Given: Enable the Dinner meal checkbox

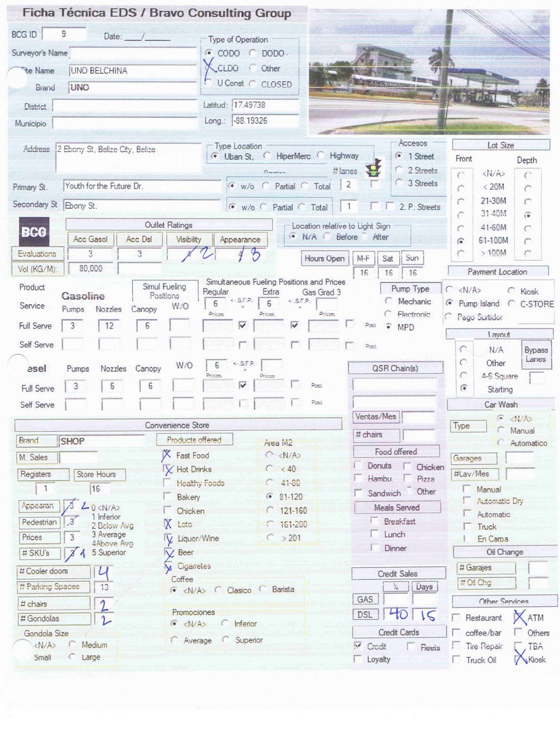Looking at the screenshot, I should point(374,547).
